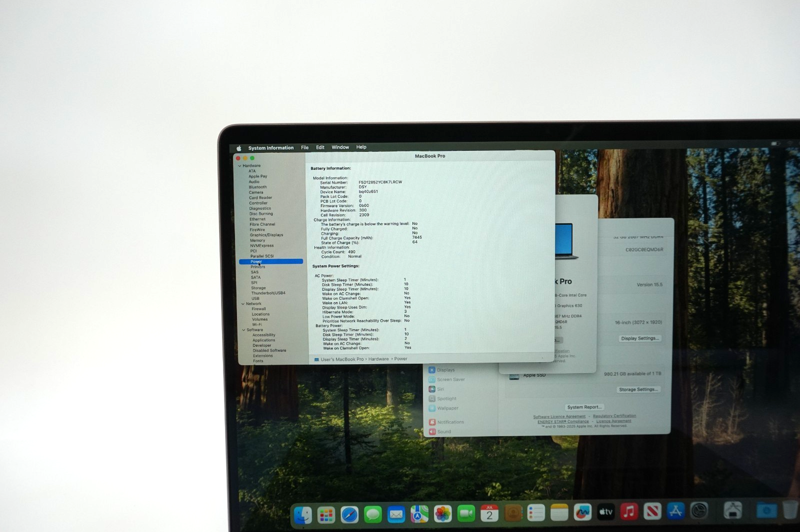Image resolution: width=800 pixels, height=532 pixels.
Task: Select Extensions under Software
Action: (x=262, y=356)
